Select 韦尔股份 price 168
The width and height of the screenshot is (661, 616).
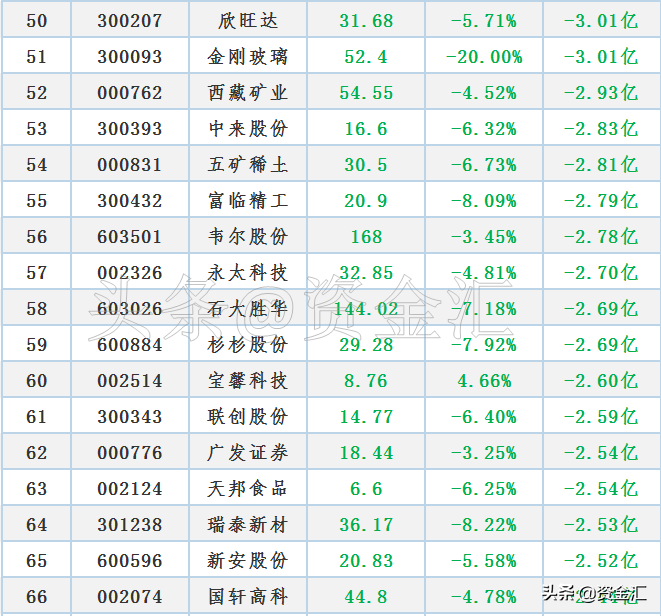[x=366, y=237]
